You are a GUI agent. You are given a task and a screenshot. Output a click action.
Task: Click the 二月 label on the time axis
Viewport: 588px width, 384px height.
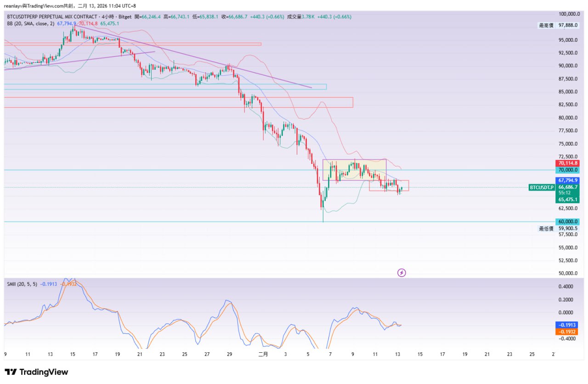(263, 355)
